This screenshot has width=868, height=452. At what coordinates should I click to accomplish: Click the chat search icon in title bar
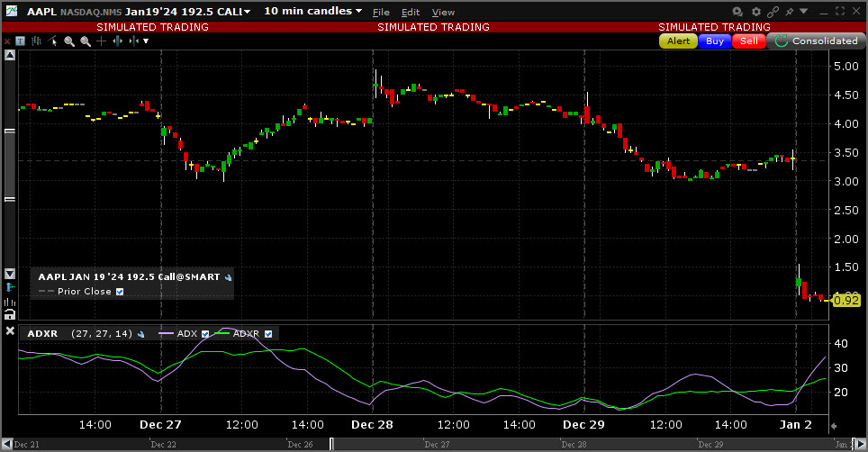737,12
